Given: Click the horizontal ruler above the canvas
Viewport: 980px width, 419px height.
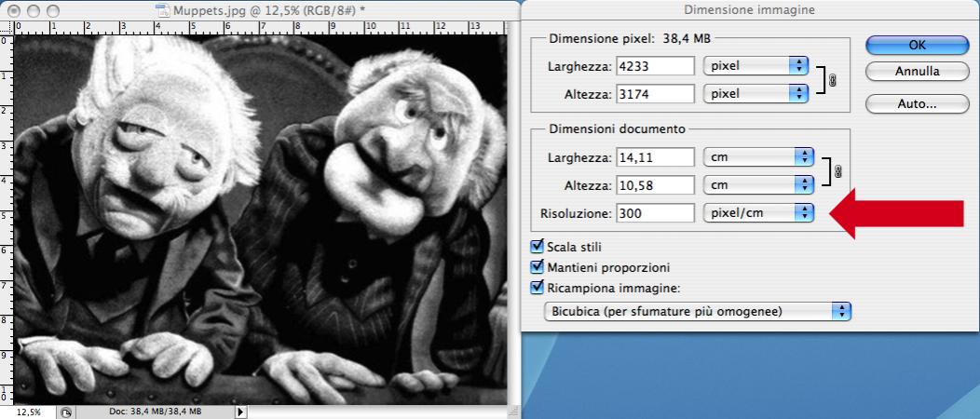Looking at the screenshot, I should click(260, 28).
